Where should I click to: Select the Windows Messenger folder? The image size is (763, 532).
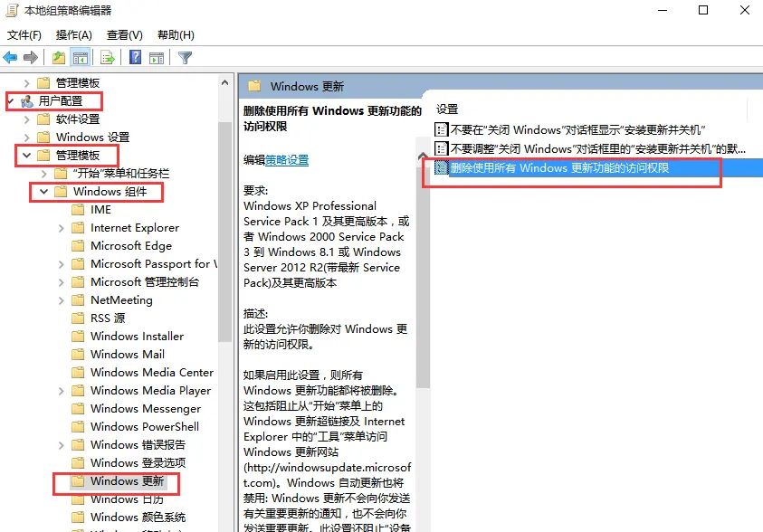pos(146,408)
